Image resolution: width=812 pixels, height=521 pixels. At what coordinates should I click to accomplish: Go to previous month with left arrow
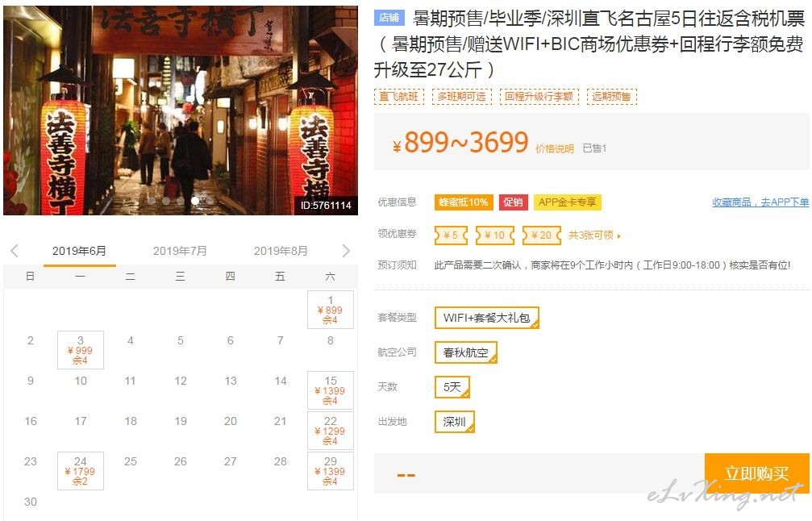click(15, 251)
